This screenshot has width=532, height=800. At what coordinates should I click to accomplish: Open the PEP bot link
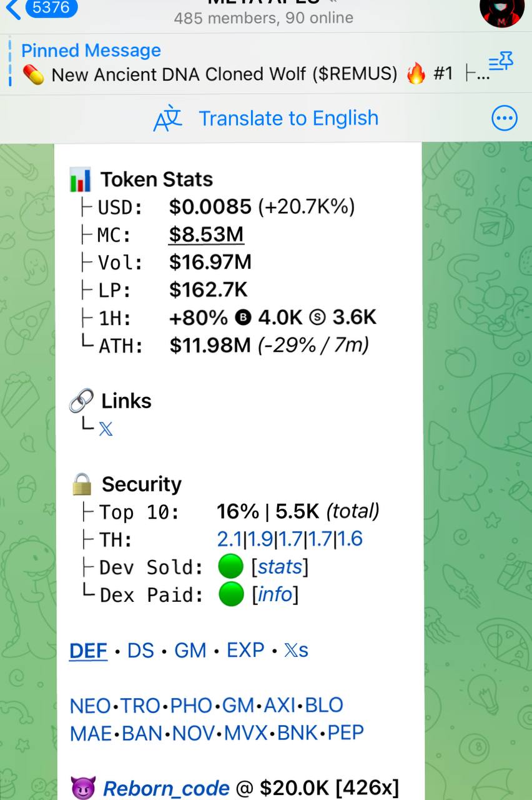(345, 732)
